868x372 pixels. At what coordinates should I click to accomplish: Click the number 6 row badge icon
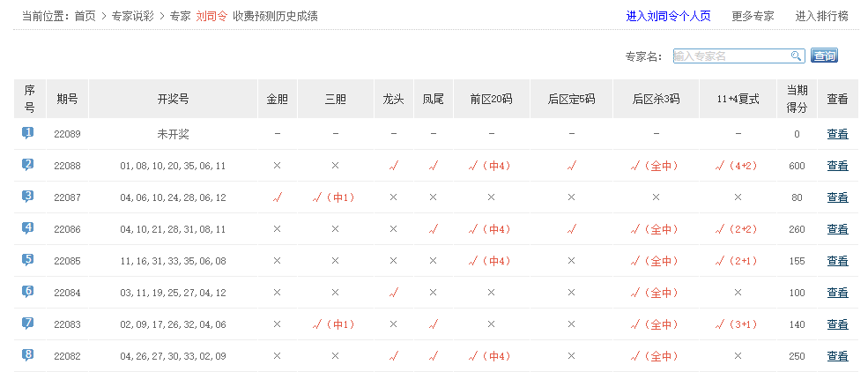tap(29, 292)
